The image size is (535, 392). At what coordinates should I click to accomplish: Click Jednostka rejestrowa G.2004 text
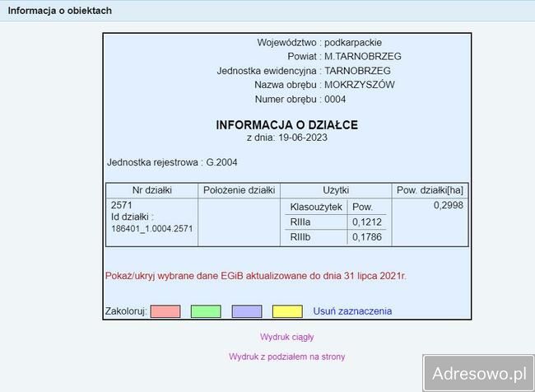[172, 162]
